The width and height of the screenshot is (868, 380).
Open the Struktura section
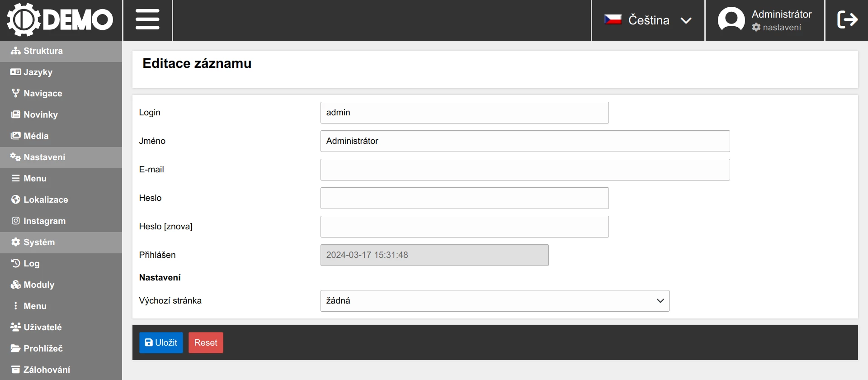[61, 51]
